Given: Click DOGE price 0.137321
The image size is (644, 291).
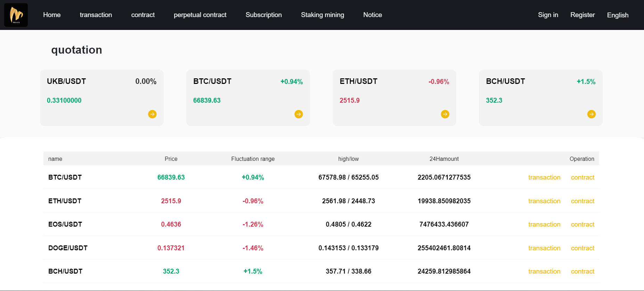Looking at the screenshot, I should 171,248.
